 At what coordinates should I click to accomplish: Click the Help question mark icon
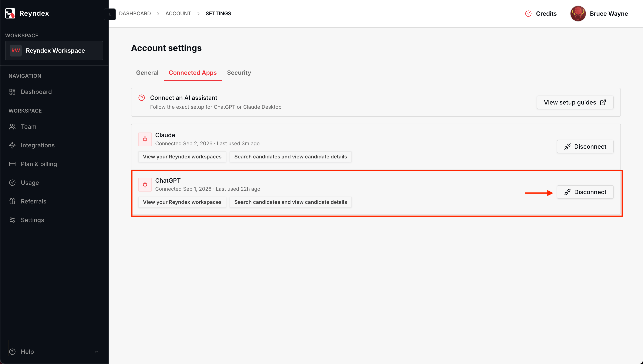tap(12, 351)
